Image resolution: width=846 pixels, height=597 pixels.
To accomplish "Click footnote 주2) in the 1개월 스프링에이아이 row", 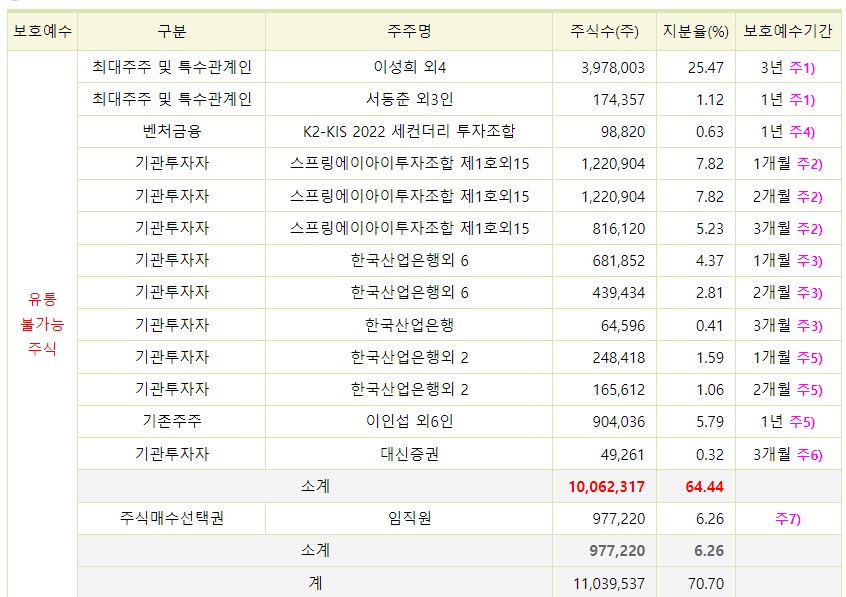I will (x=810, y=162).
